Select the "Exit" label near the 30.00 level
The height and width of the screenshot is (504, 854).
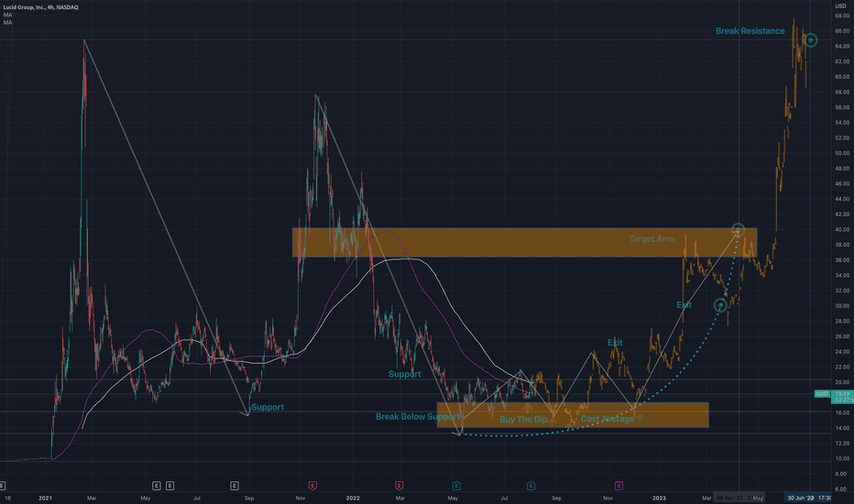(684, 304)
